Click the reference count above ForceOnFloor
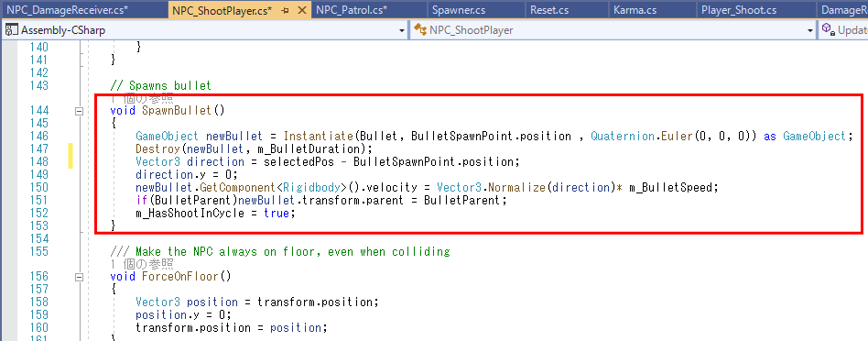 (142, 264)
